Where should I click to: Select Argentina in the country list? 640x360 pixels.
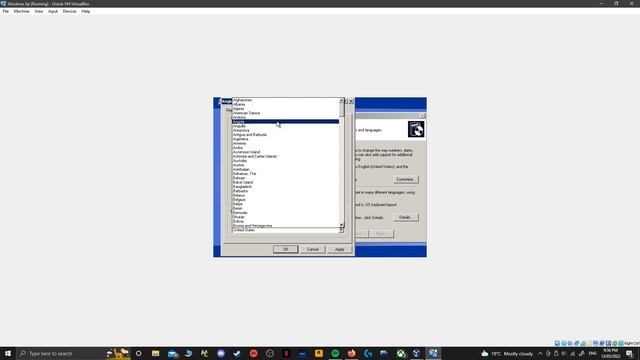pyautogui.click(x=285, y=139)
